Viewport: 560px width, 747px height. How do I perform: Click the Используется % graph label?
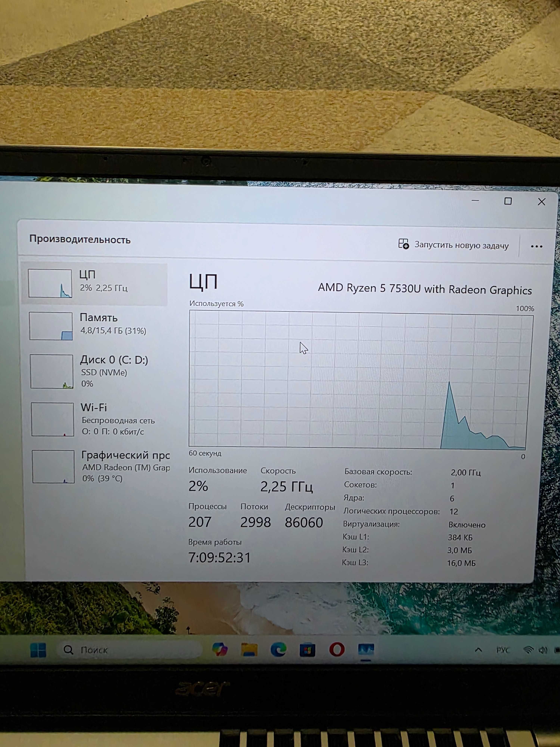pos(216,303)
